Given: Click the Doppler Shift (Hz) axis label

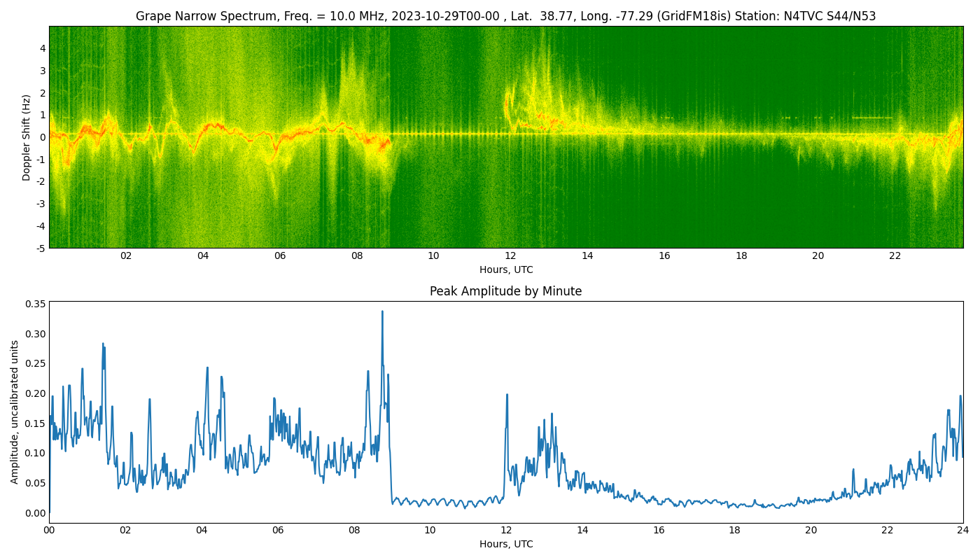Looking at the screenshot, I should [27, 137].
